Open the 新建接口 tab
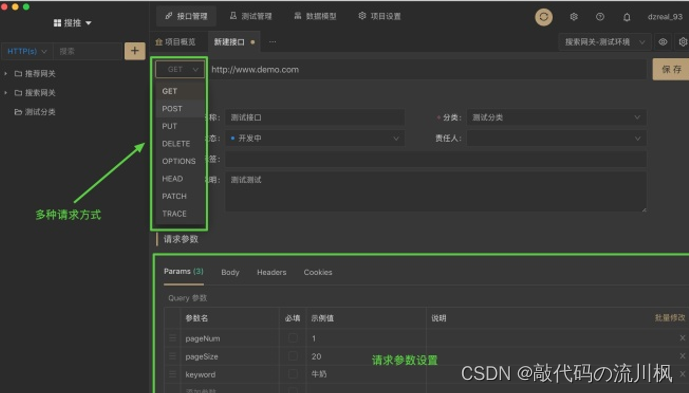The width and height of the screenshot is (689, 393). [234, 42]
